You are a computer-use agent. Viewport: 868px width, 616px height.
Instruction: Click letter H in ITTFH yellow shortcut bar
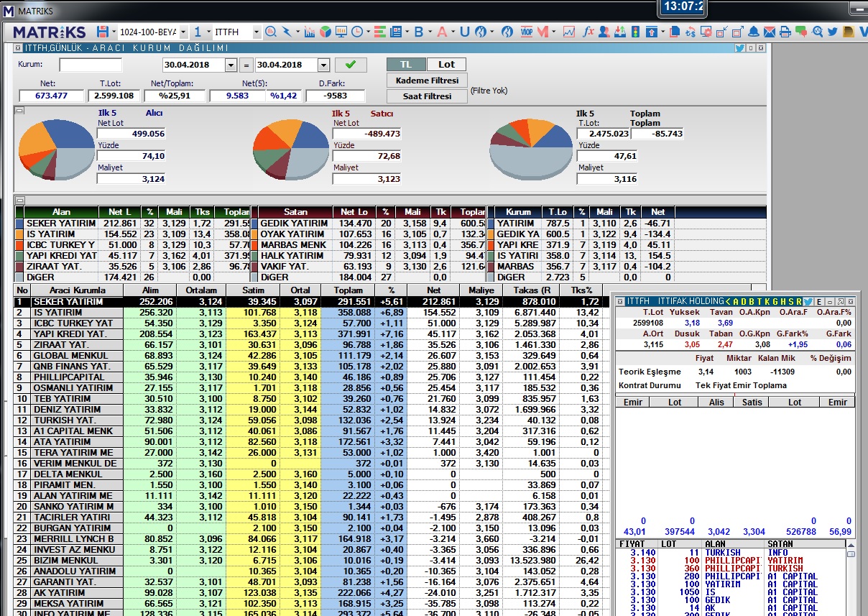point(784,301)
